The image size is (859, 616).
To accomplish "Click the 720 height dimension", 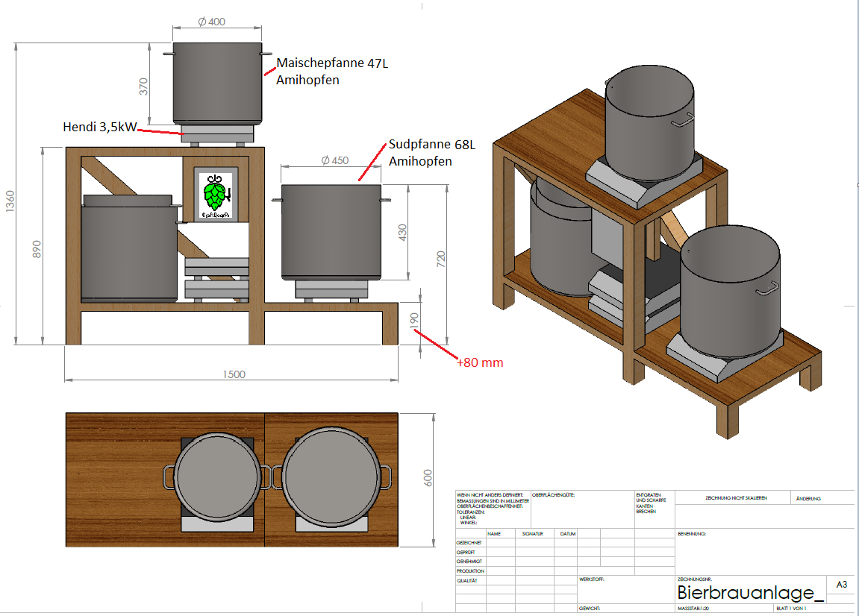I will pos(440,260).
